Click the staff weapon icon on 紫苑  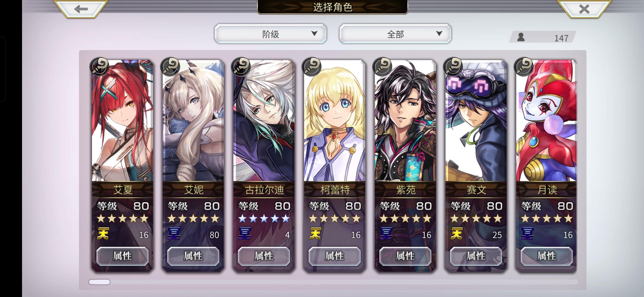382,67
